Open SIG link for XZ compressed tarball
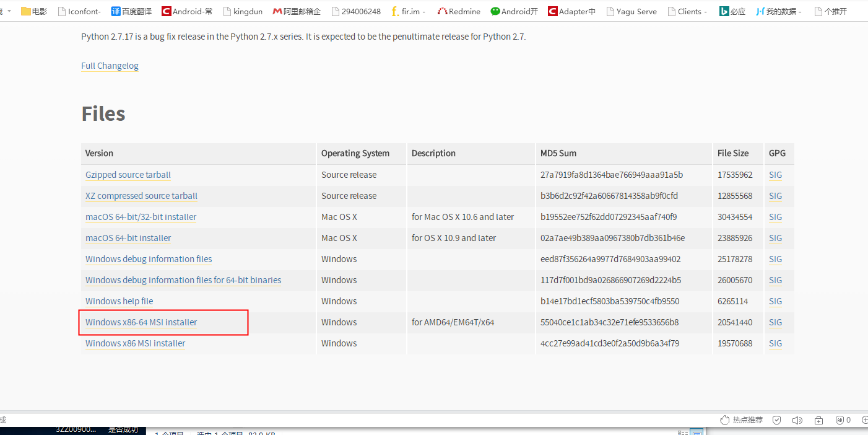The height and width of the screenshot is (435, 868). click(x=775, y=196)
